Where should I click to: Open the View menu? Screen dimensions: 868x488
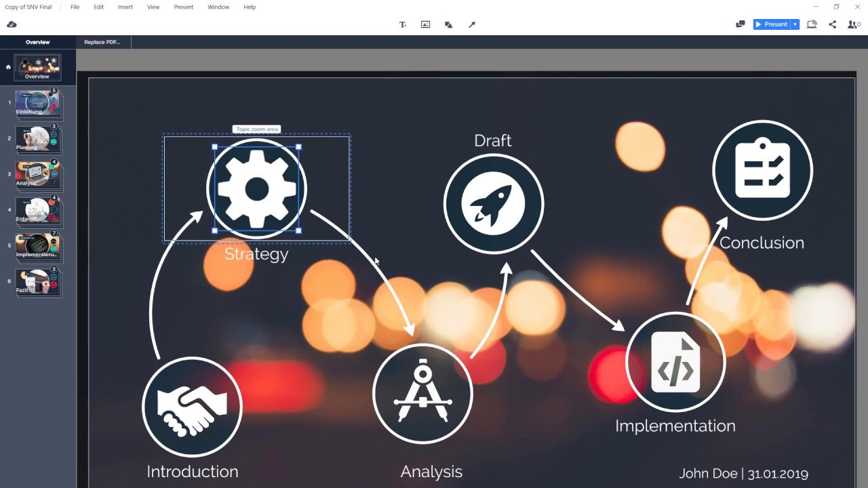pyautogui.click(x=153, y=7)
